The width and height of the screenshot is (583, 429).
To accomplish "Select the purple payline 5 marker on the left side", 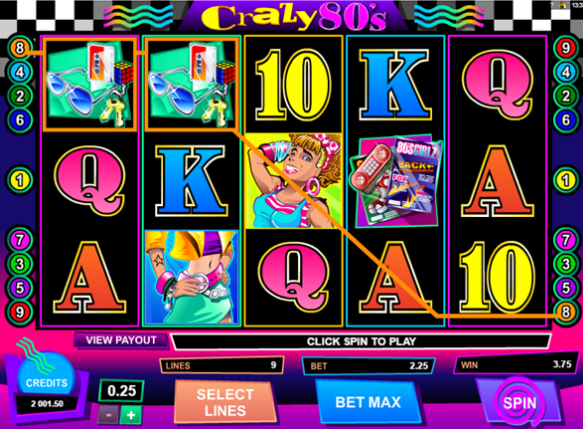I will 20,288.
